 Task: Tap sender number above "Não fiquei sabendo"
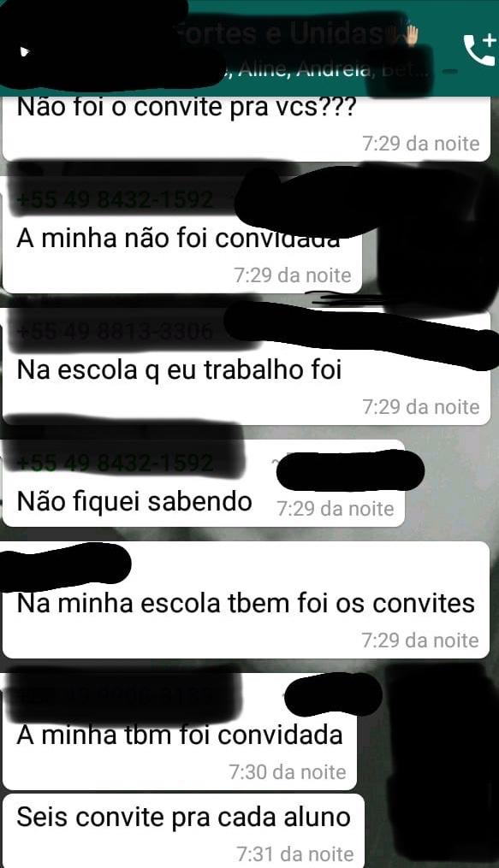pos(116,463)
